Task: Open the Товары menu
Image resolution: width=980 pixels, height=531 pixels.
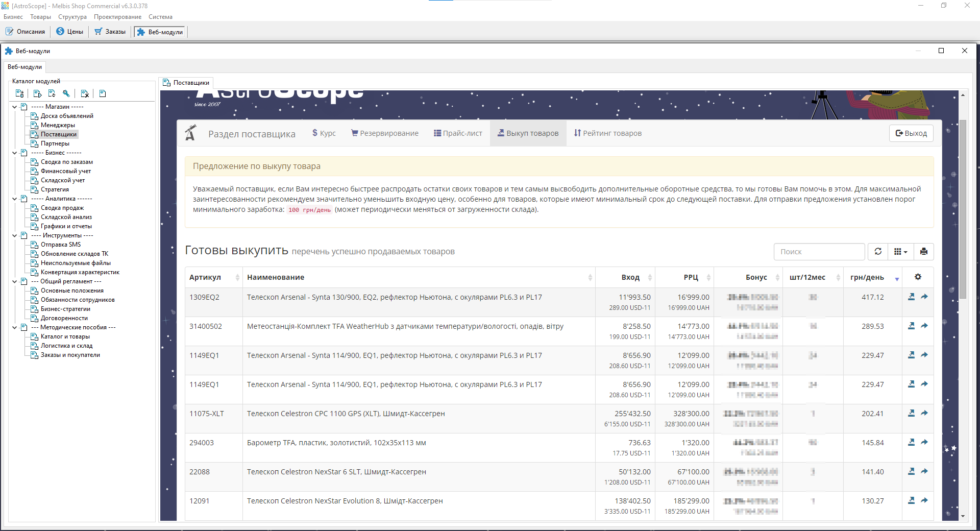Action: (40, 17)
